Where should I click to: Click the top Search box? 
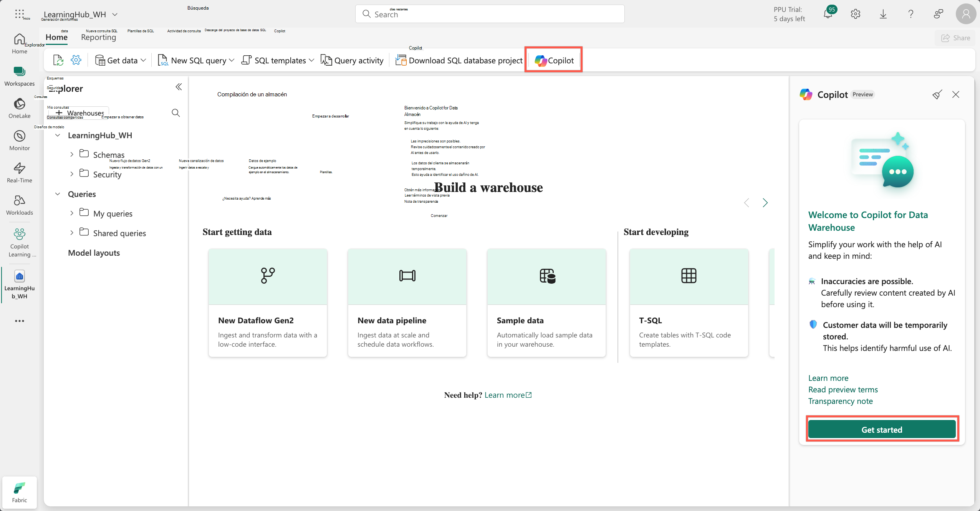coord(490,14)
